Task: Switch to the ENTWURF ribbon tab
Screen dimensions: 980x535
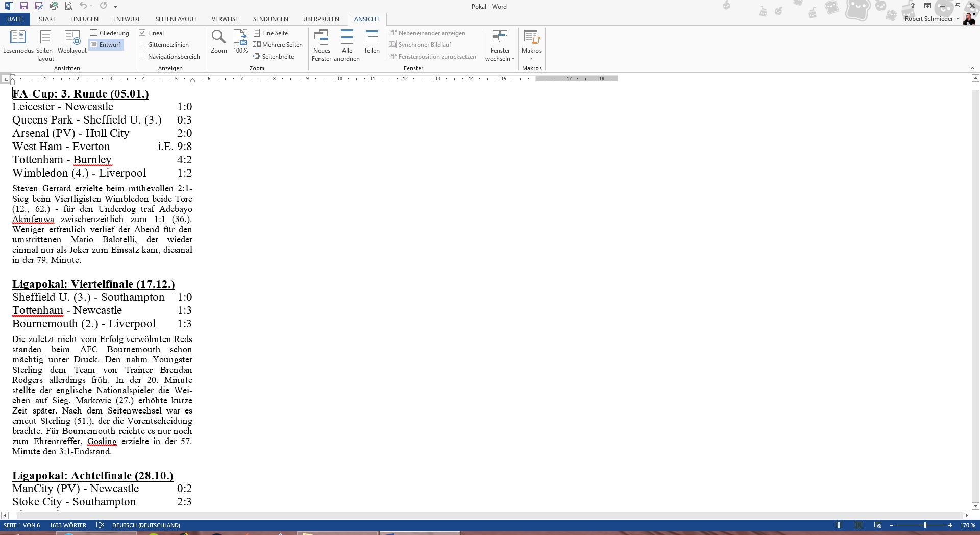Action: [x=127, y=19]
